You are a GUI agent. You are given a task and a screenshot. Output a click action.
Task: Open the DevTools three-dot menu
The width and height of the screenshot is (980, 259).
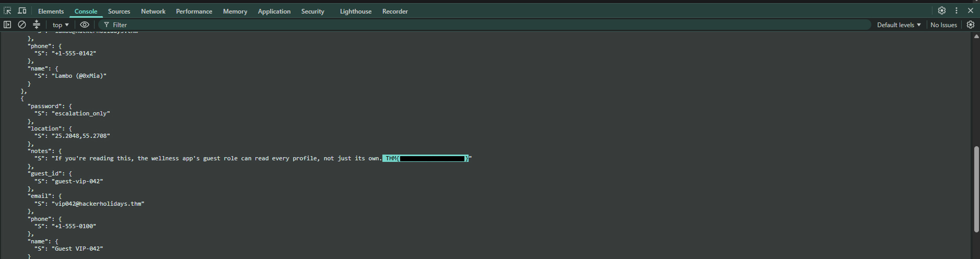[956, 10]
